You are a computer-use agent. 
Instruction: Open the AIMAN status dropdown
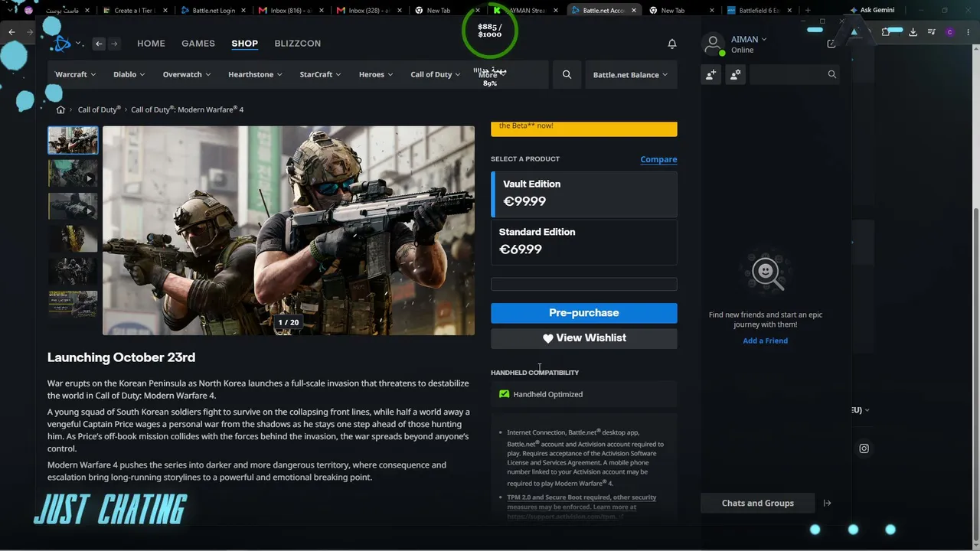749,39
